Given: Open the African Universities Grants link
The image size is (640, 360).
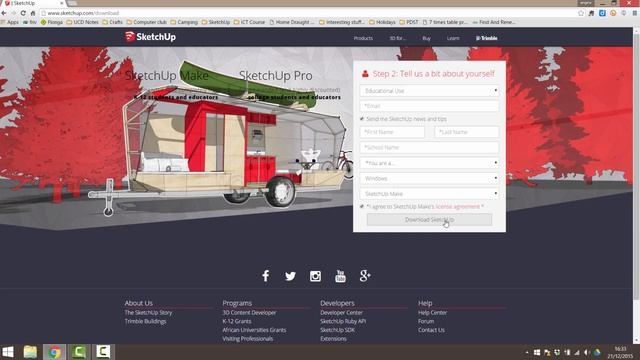Looking at the screenshot, I should click(254, 330).
